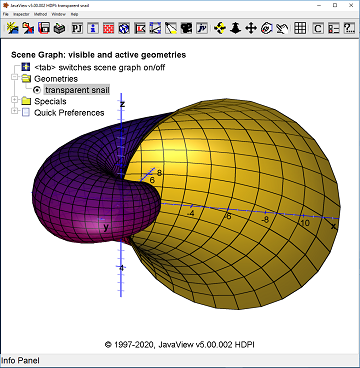This screenshot has height=368, width=360.
Task: Click the four-way move arrows icon
Action: click(251, 28)
